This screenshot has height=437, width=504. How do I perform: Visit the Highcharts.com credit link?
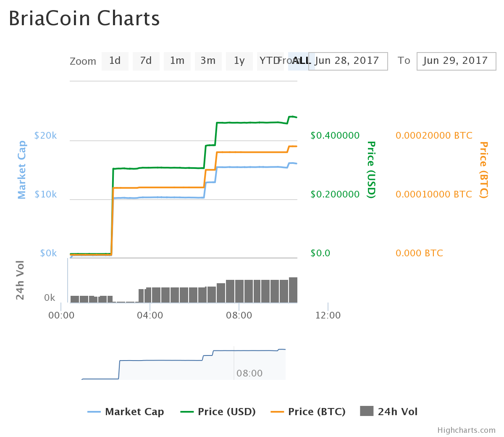465,430
